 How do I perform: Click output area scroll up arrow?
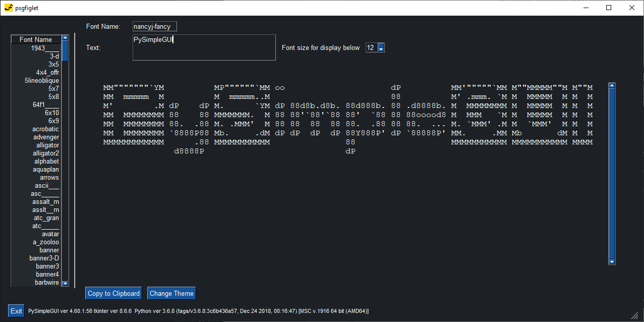point(612,86)
